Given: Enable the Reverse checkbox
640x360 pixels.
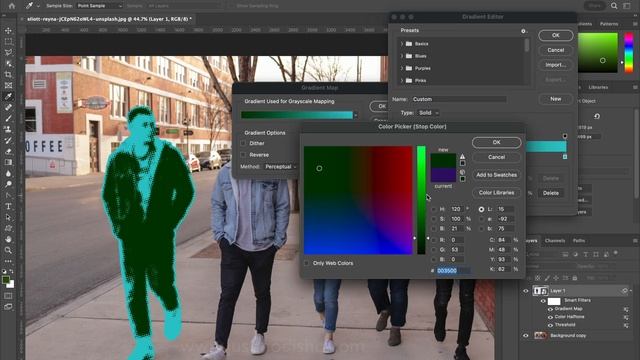Looking at the screenshot, I should point(243,155).
